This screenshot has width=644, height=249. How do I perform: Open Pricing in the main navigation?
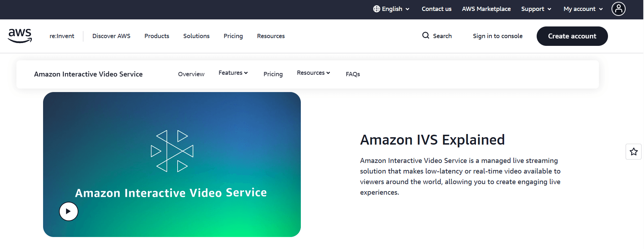pyautogui.click(x=233, y=36)
